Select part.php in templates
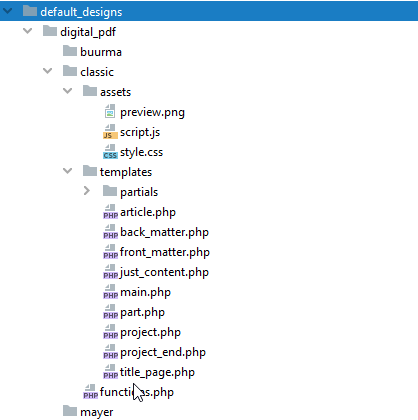 142,312
